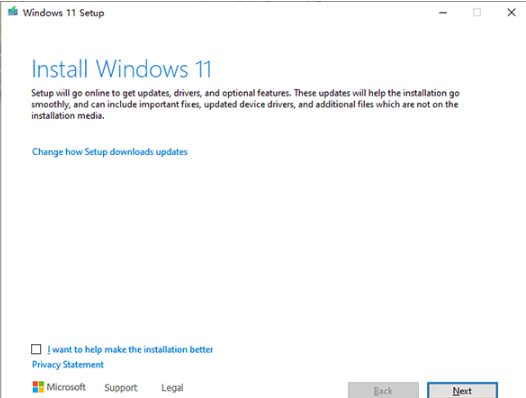Viewport: 526px width, 398px height.
Task: Open Change how Setup downloads updates
Action: pos(110,152)
